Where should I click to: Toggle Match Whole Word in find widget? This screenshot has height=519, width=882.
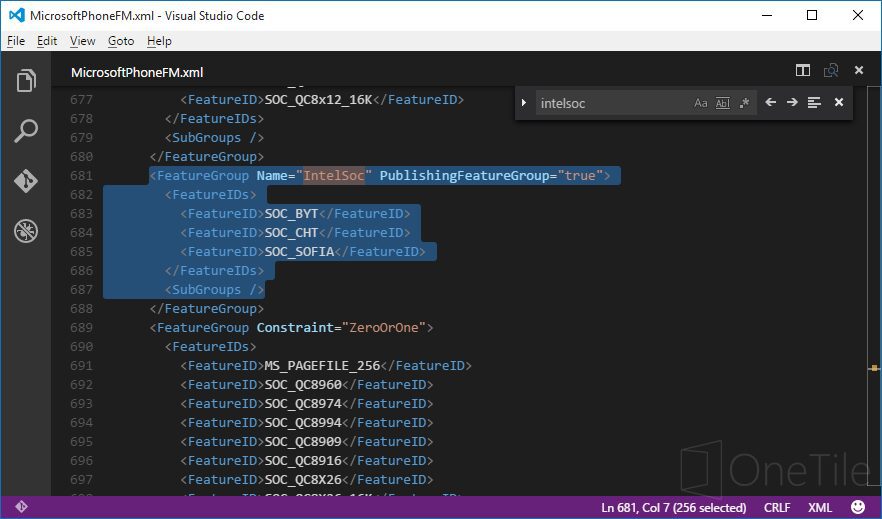coord(722,103)
